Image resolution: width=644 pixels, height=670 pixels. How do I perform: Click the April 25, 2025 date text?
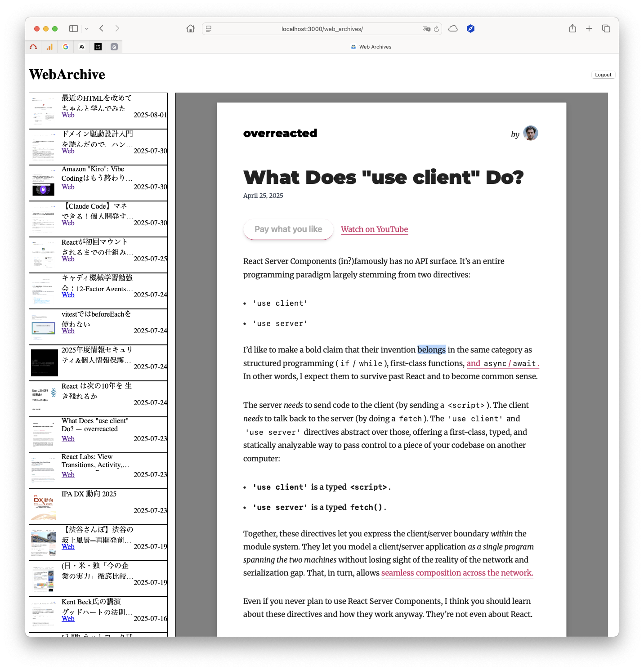pos(263,196)
